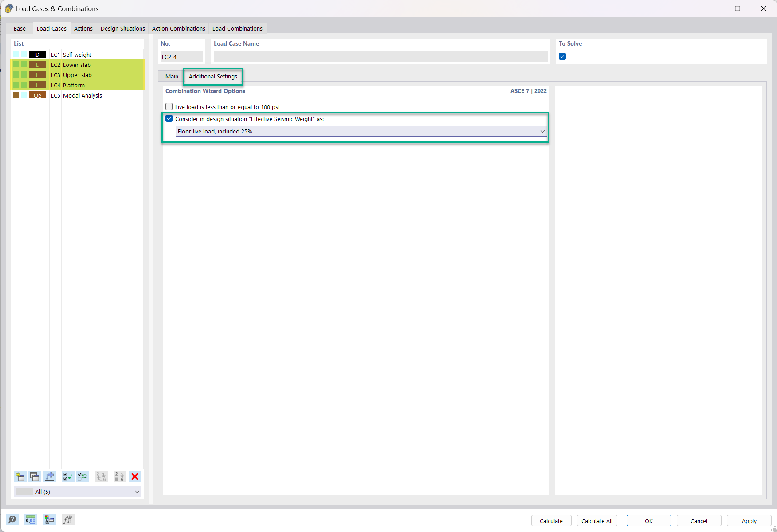Toggle the To Solve checkbox
The width and height of the screenshot is (777, 532).
(x=562, y=56)
